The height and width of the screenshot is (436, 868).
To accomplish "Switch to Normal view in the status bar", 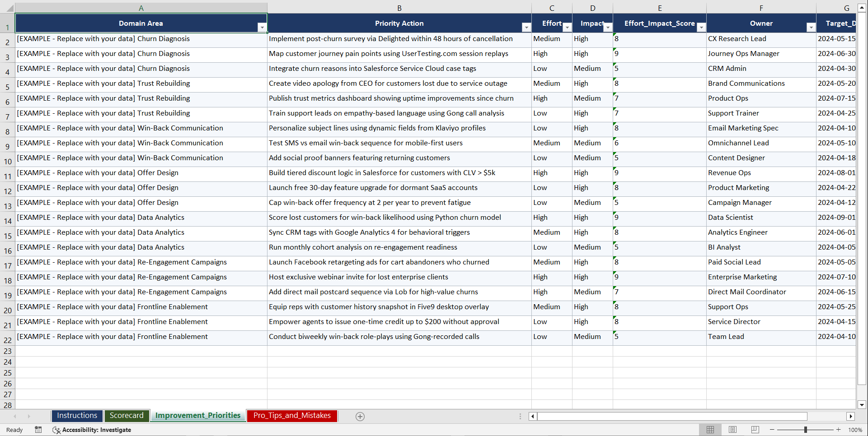I will (x=710, y=430).
